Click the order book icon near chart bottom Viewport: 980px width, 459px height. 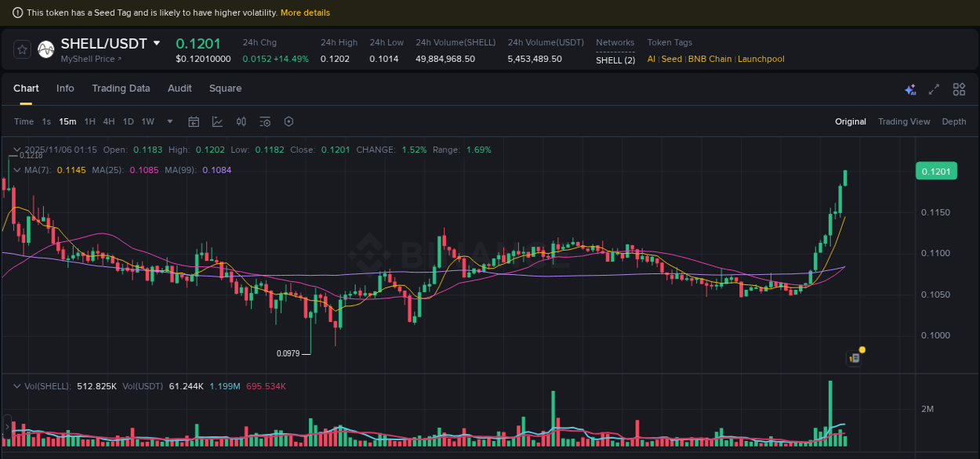tap(852, 357)
